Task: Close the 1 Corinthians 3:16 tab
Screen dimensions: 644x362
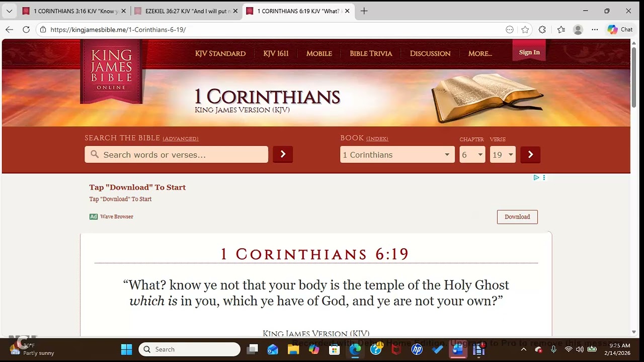Action: (x=124, y=11)
